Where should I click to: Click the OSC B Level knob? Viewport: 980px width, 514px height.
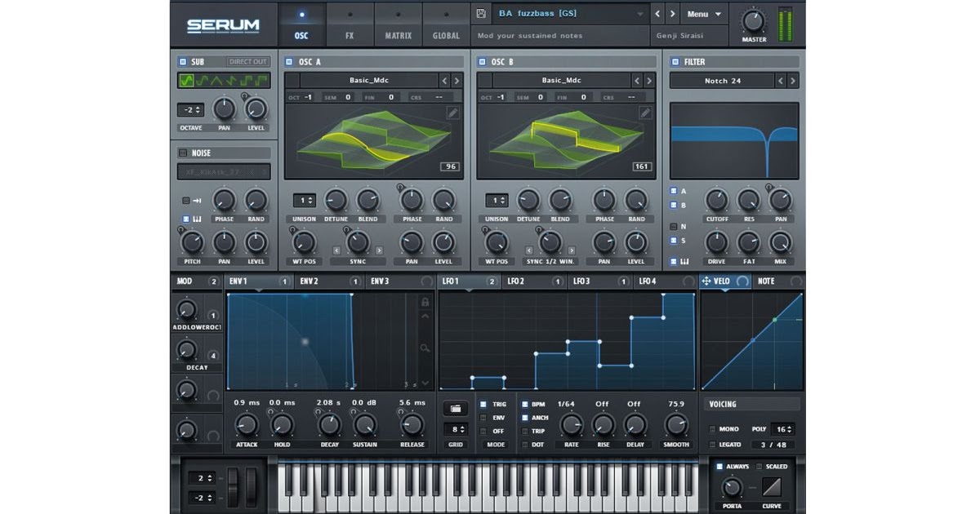click(636, 241)
